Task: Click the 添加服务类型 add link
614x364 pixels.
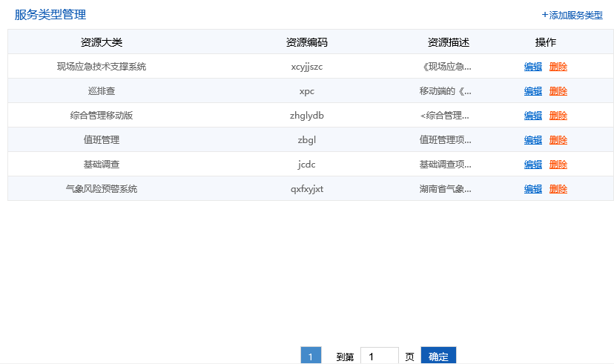Action: point(572,15)
